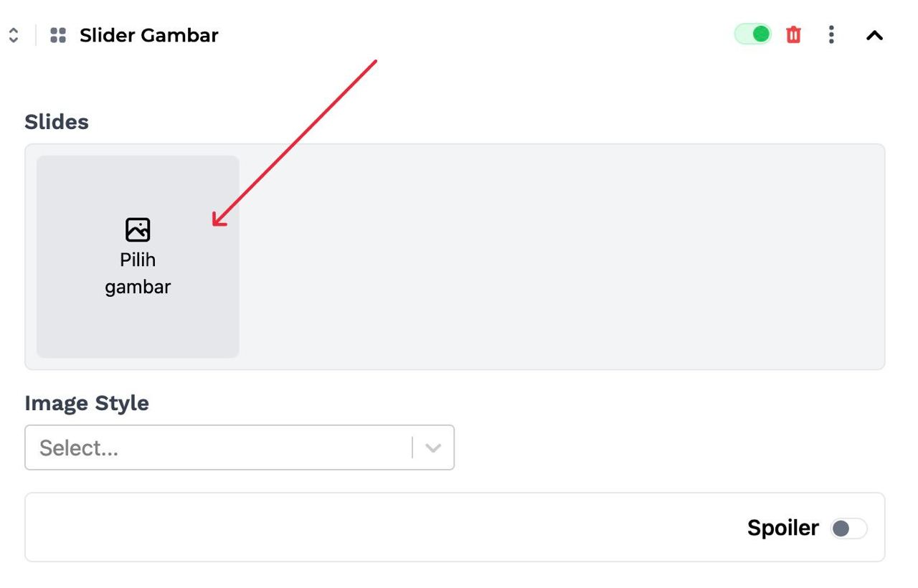Click the image icon above Pilih gambar
The height and width of the screenshot is (588, 918).
click(x=138, y=229)
